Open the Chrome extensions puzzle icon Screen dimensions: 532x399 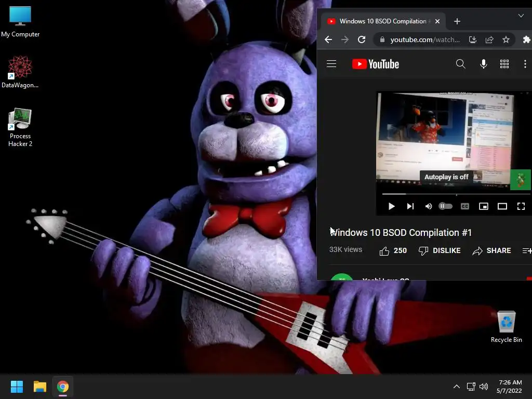pos(526,39)
